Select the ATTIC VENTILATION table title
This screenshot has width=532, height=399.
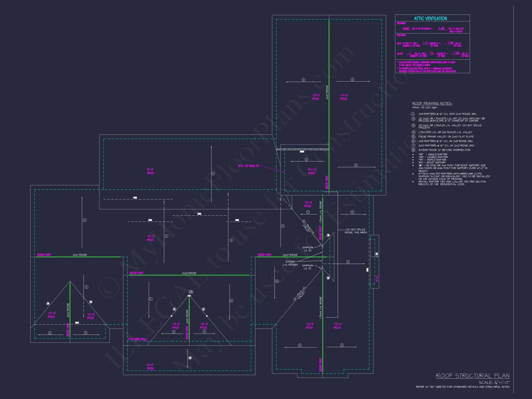[x=430, y=18]
